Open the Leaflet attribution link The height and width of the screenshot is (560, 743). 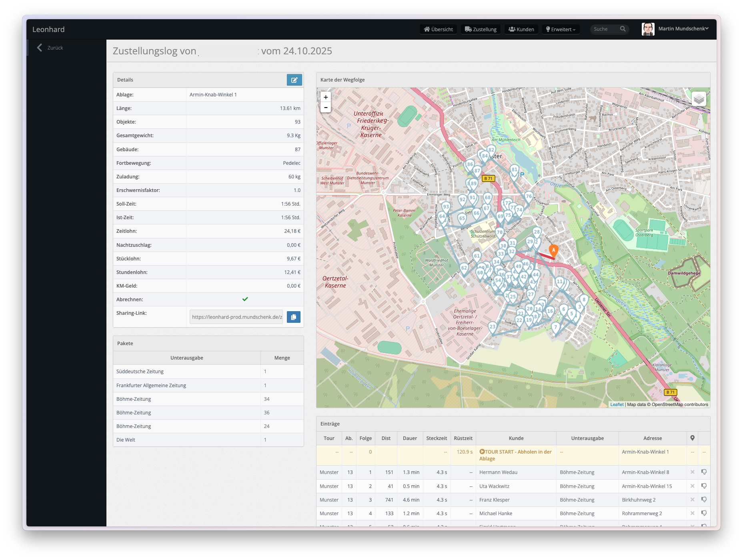[x=617, y=405]
